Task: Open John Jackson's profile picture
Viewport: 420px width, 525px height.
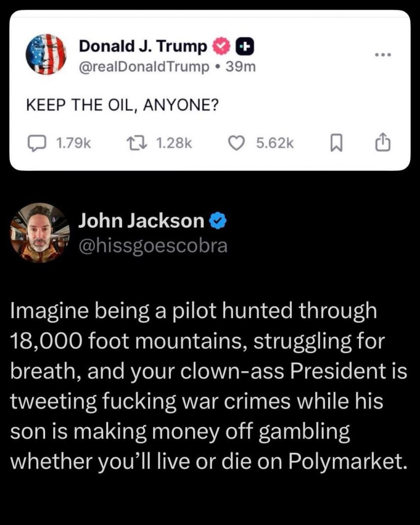Action: 41,232
